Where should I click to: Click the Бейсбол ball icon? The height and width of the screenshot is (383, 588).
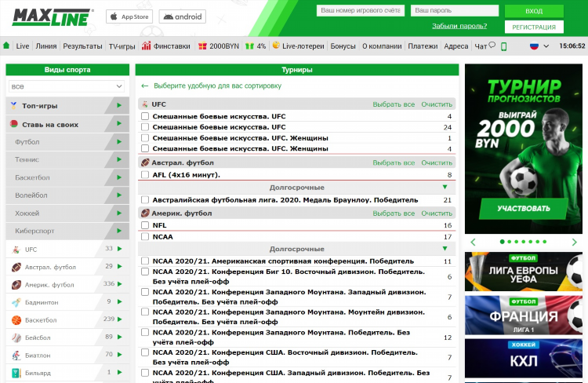pos(16,337)
